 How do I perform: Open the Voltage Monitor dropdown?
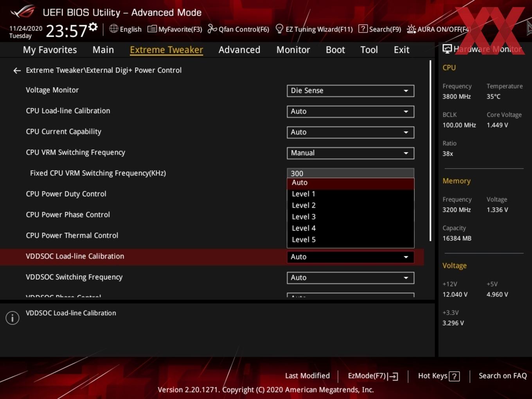350,91
